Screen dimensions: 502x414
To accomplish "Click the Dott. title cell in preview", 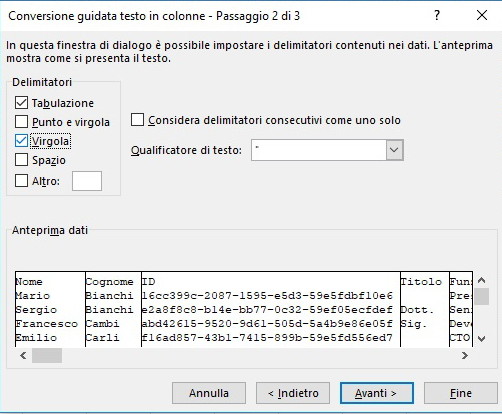I will click(417, 310).
